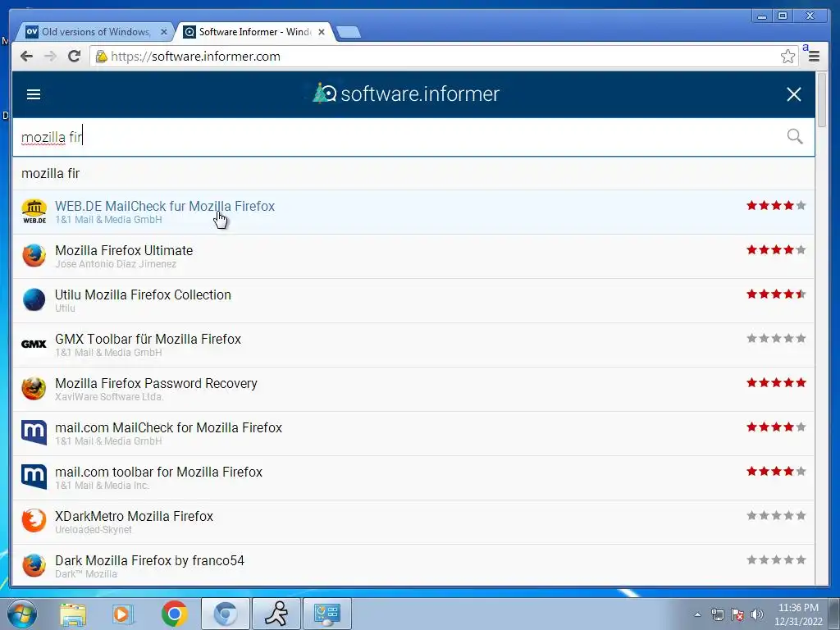The image size is (840, 630).
Task: Click the control panel taskbar icon
Action: pos(327,614)
